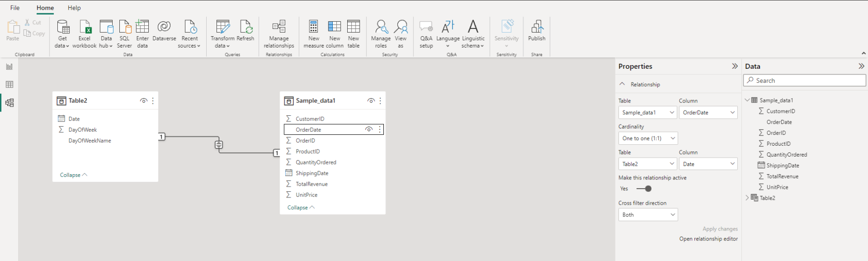
Task: Click the Excel workbook import icon
Action: [x=85, y=34]
